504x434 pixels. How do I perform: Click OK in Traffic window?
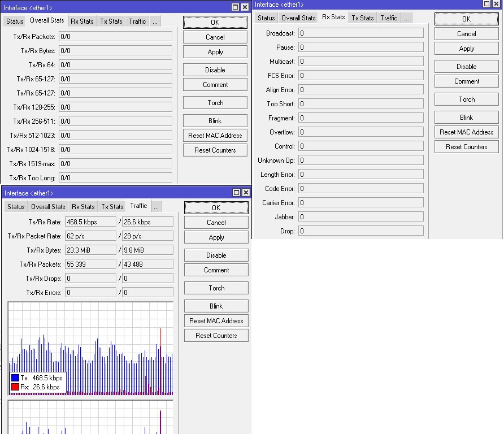tap(216, 208)
